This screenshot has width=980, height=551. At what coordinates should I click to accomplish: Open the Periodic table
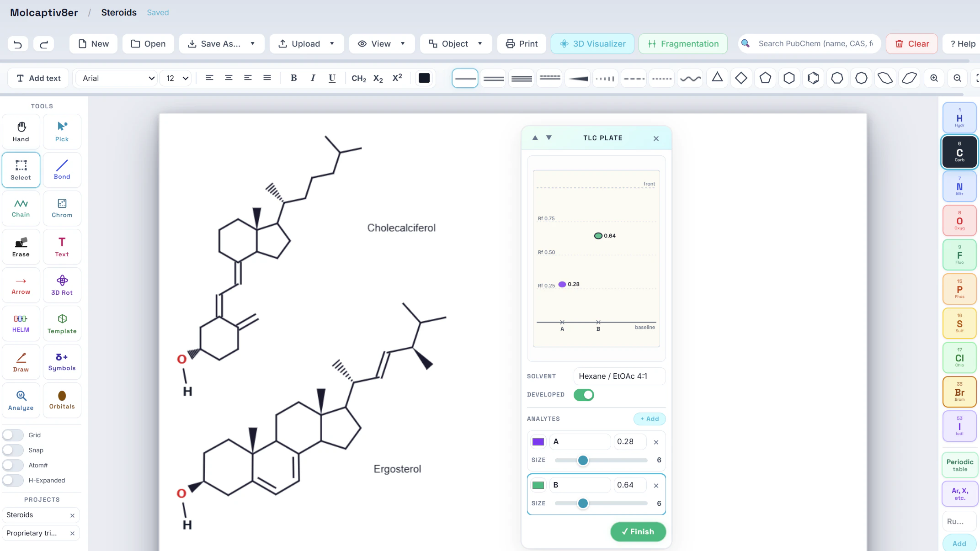point(960,465)
